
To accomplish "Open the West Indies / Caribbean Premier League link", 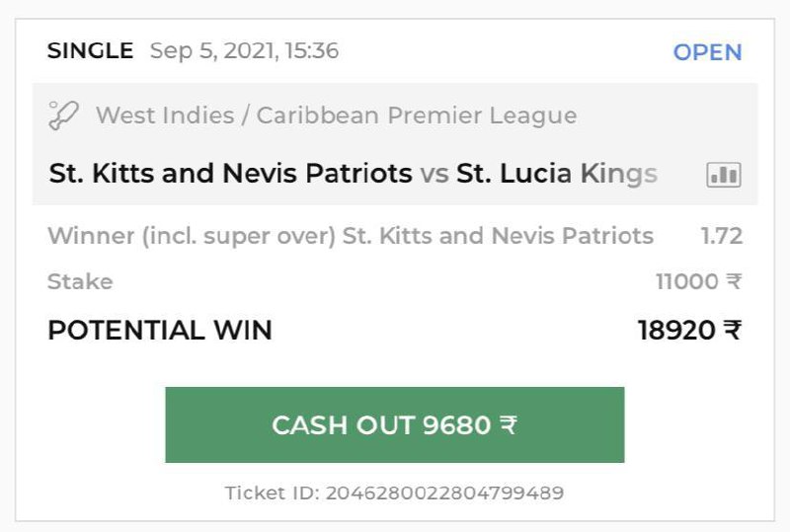I will click(x=336, y=115).
